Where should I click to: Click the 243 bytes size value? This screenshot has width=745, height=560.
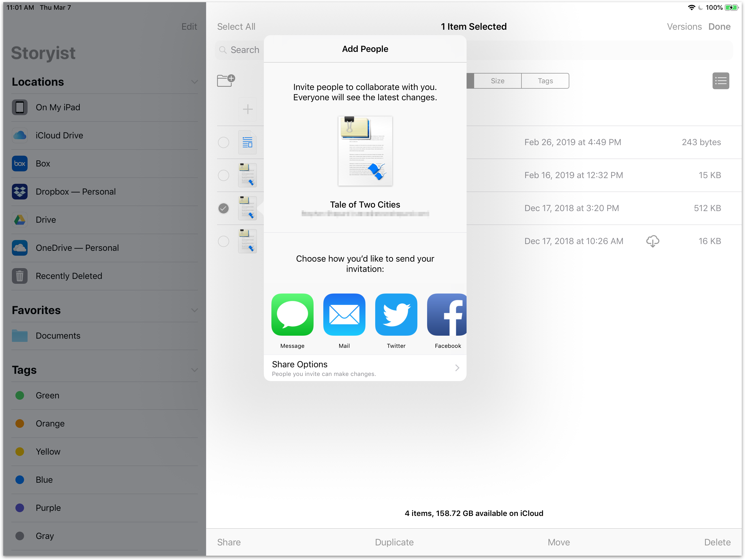(x=701, y=142)
